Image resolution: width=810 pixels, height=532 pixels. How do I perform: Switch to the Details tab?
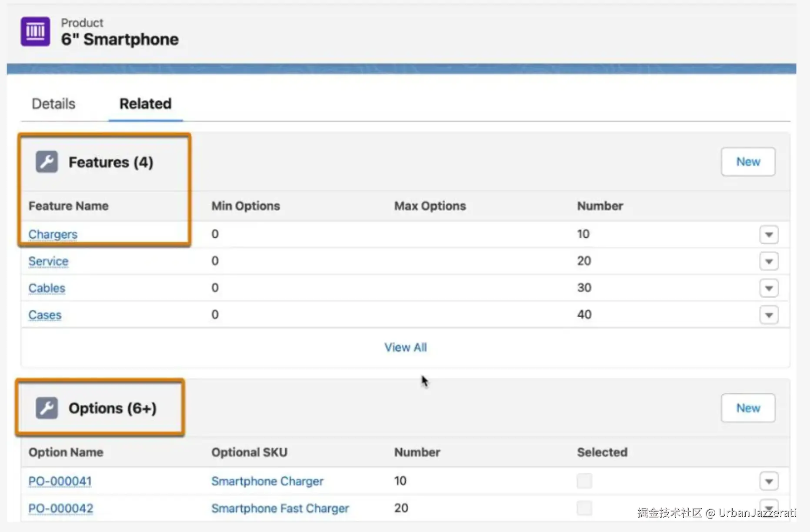(53, 104)
